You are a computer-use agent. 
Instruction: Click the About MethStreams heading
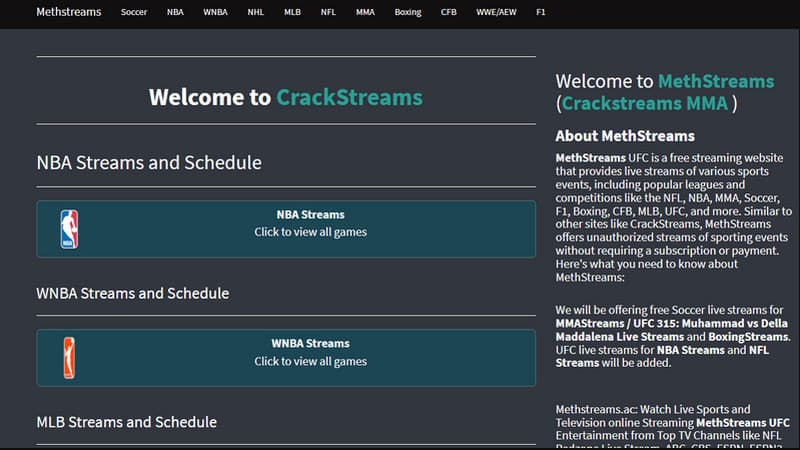point(625,136)
